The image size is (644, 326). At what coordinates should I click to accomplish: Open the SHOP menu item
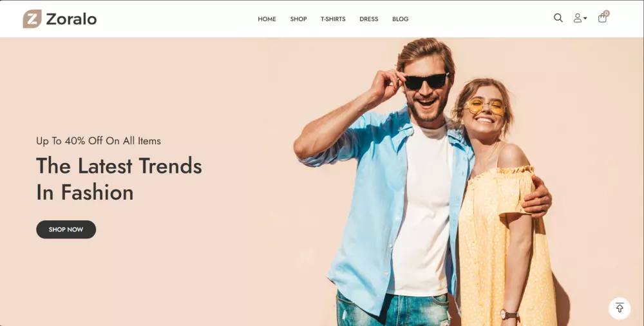pyautogui.click(x=299, y=19)
